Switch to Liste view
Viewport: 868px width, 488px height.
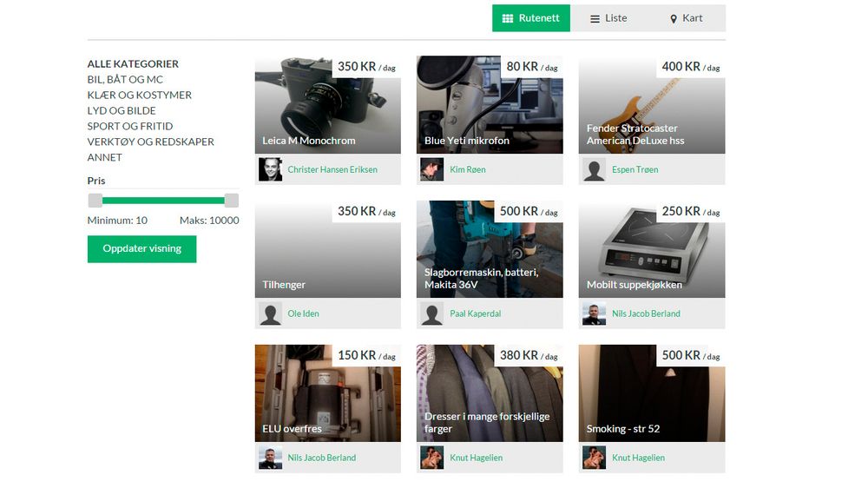tap(608, 18)
